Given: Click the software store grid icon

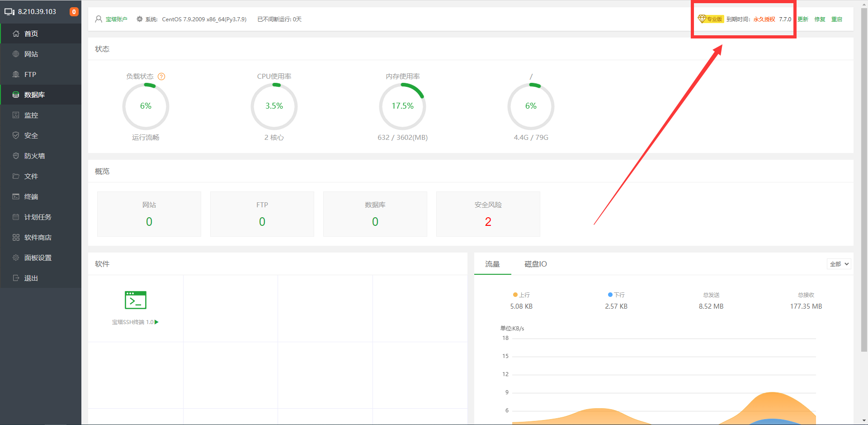Looking at the screenshot, I should (16, 238).
